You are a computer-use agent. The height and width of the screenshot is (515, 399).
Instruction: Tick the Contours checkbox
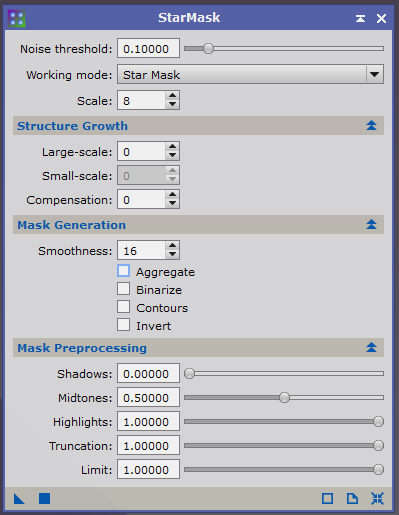(x=123, y=307)
